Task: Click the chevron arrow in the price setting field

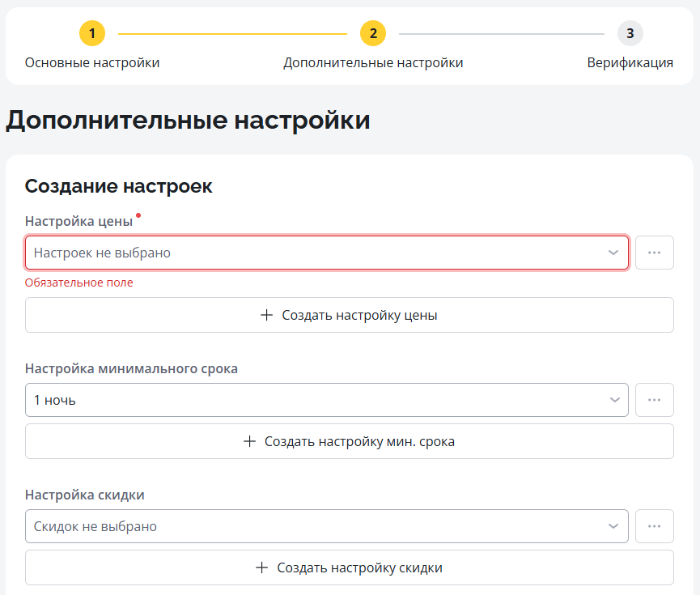Action: coord(613,253)
